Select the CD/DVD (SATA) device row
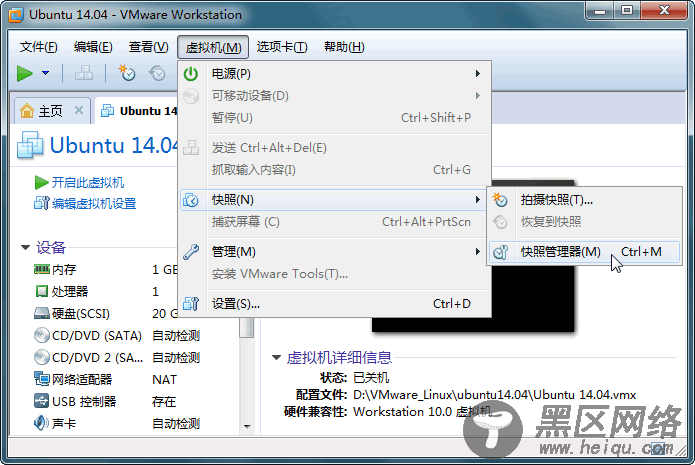 [x=117, y=336]
